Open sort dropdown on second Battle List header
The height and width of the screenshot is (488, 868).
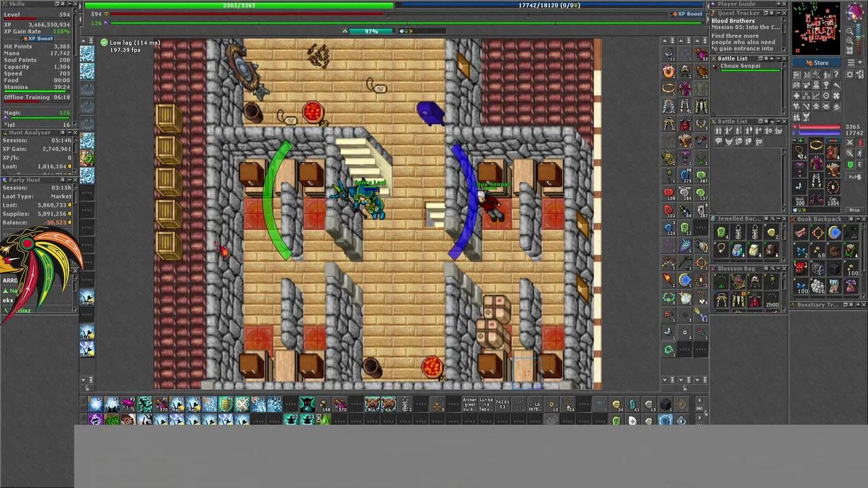(772, 121)
